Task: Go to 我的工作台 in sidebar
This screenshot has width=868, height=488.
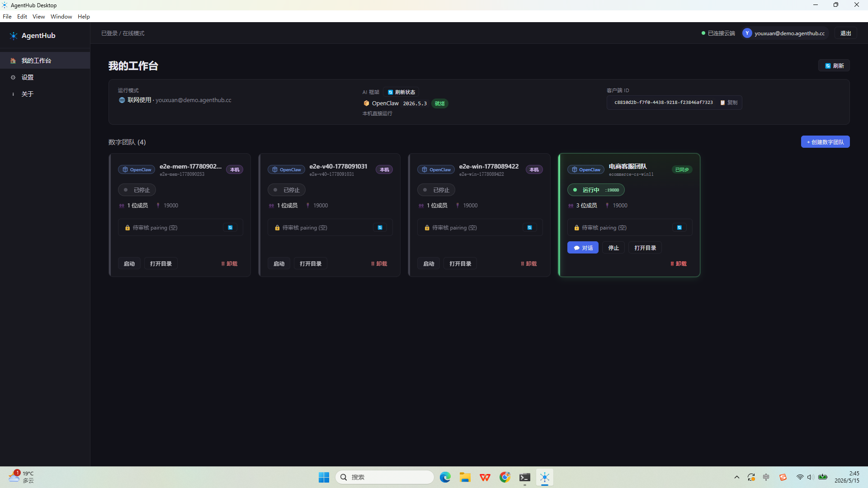Action: (x=45, y=61)
